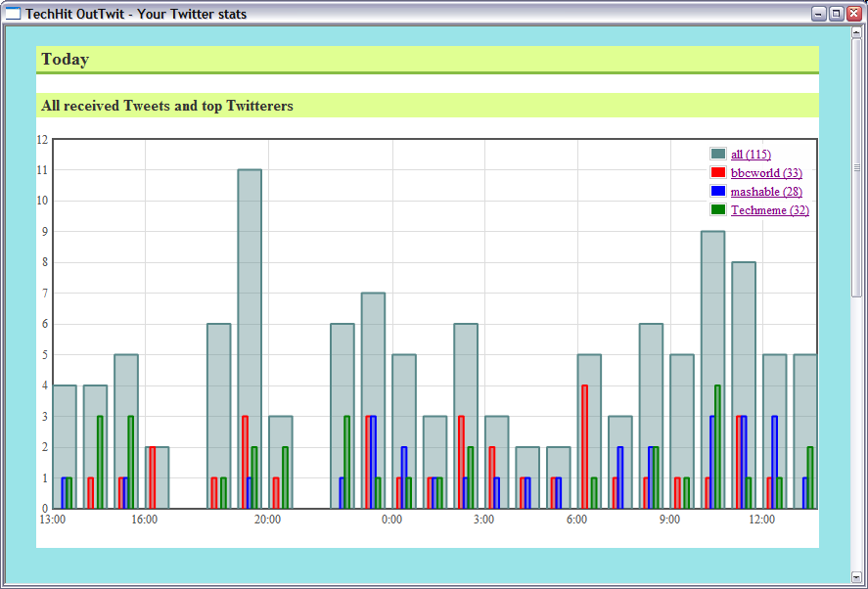868x589 pixels.
Task: Maximize the OutTwit stats window
Action: click(x=837, y=14)
